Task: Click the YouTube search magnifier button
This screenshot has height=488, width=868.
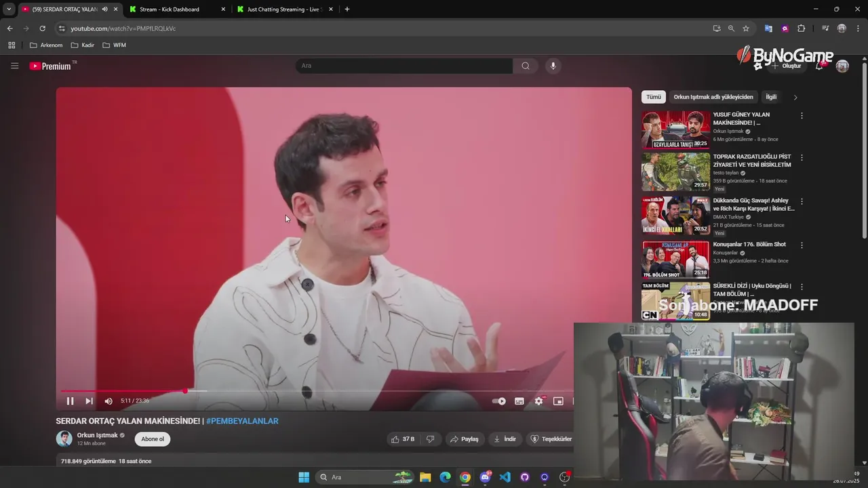Action: (526, 66)
